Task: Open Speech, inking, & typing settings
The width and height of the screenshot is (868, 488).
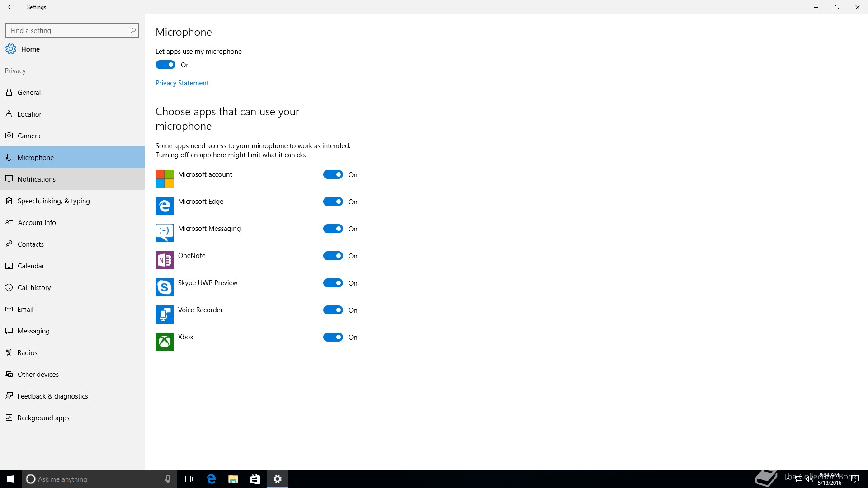Action: [x=72, y=201]
